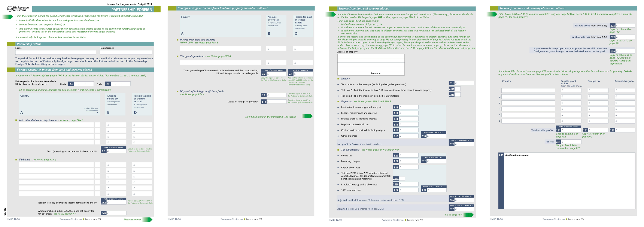Tick box 2.23A for enhanced capital allowances
Viewport: 644px width, 227px height.
[x=402, y=179]
